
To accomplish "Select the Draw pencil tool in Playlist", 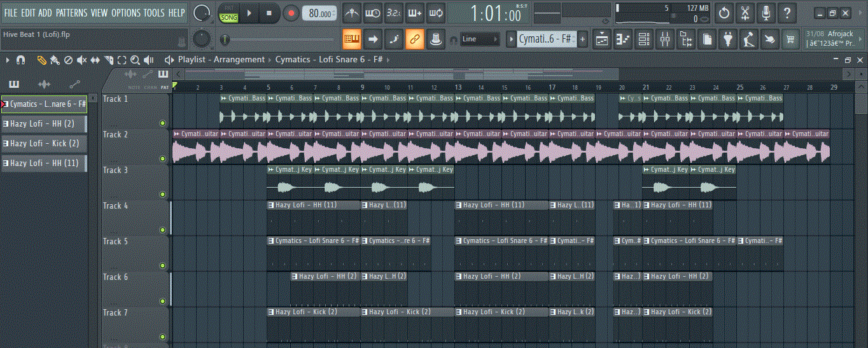I will pos(41,60).
